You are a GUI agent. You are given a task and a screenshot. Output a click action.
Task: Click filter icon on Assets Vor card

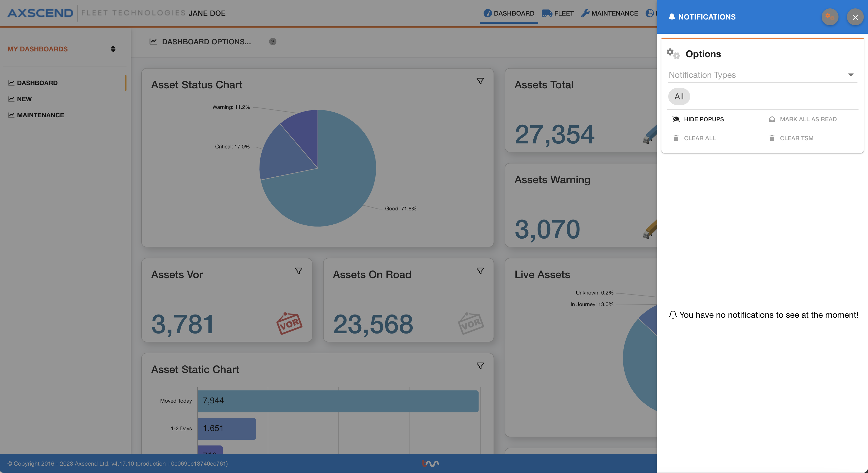pos(298,271)
